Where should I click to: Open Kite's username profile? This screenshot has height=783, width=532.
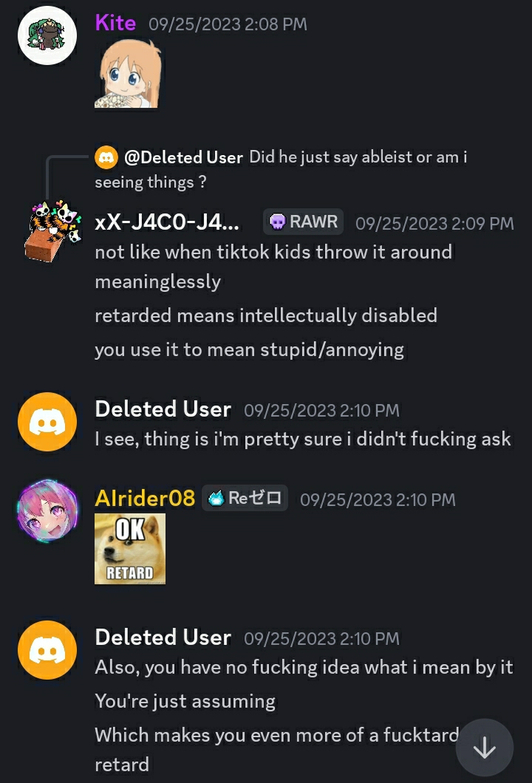(115, 23)
